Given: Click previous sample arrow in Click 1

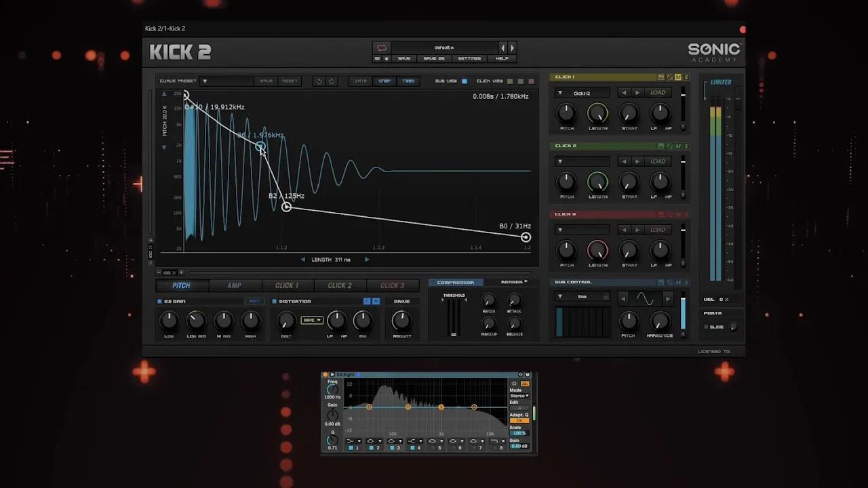Looking at the screenshot, I should tap(624, 93).
